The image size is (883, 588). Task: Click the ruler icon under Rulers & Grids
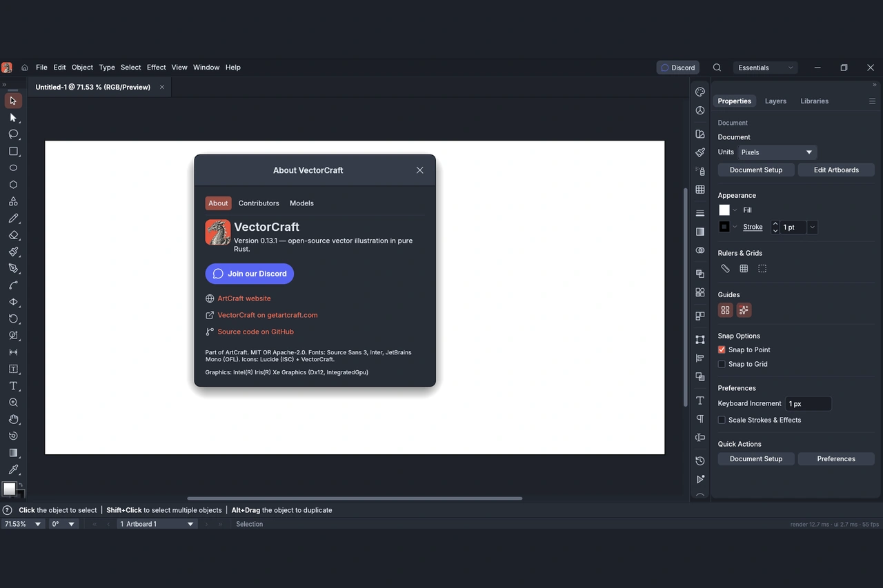click(x=725, y=269)
